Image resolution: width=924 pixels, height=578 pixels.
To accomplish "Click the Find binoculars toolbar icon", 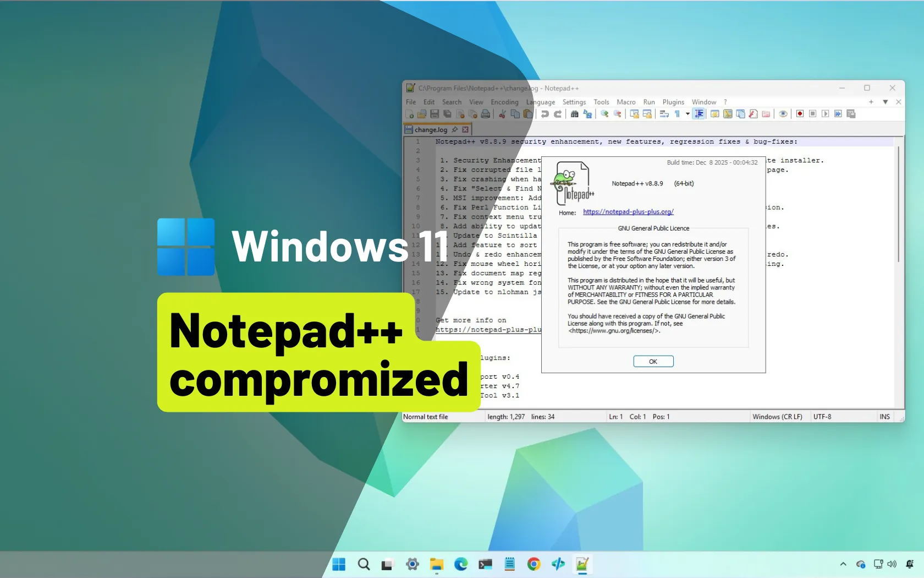I will pyautogui.click(x=574, y=114).
